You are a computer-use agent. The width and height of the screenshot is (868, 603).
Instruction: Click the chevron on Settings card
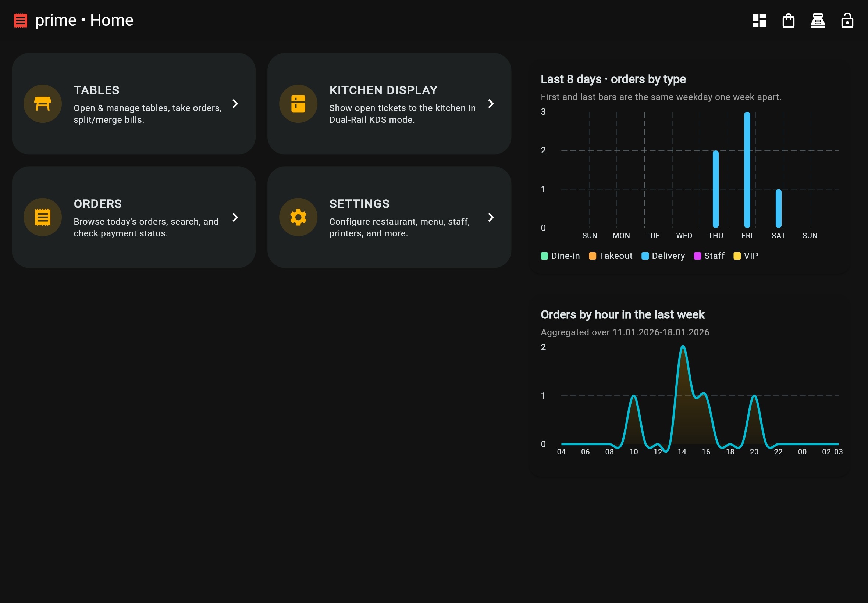click(x=491, y=217)
